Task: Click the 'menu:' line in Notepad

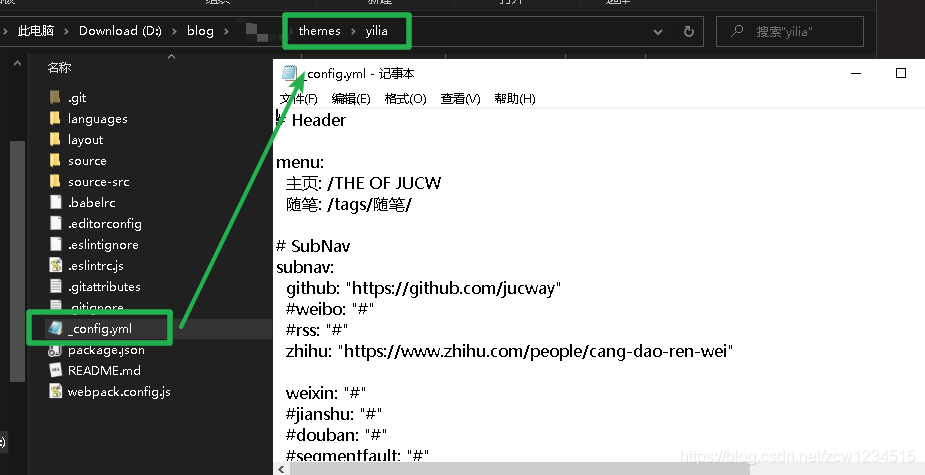Action: click(x=300, y=162)
